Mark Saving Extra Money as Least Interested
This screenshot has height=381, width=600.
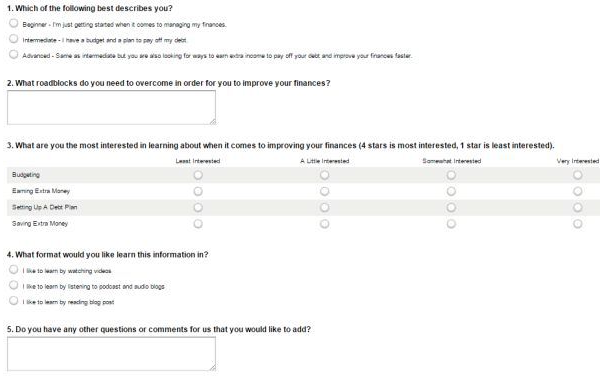[x=198, y=224]
